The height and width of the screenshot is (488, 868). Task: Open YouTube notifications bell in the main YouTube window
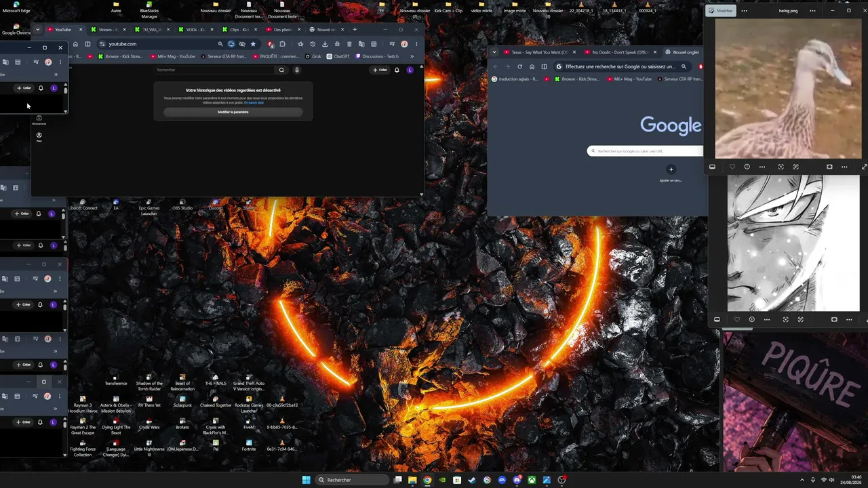[397, 70]
